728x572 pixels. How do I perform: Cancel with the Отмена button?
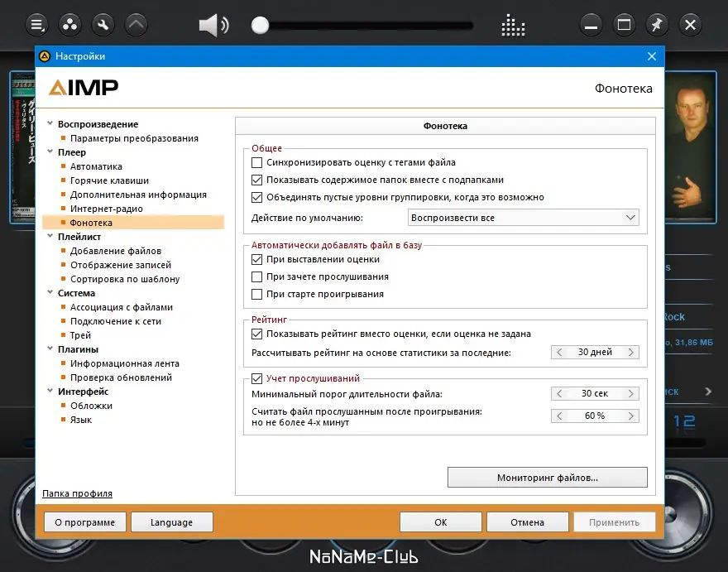(528, 522)
